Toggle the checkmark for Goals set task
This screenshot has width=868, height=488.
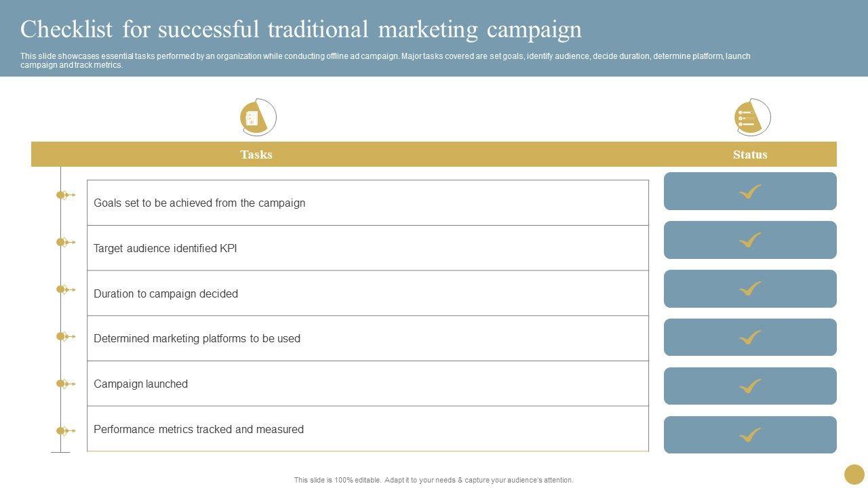click(x=750, y=192)
